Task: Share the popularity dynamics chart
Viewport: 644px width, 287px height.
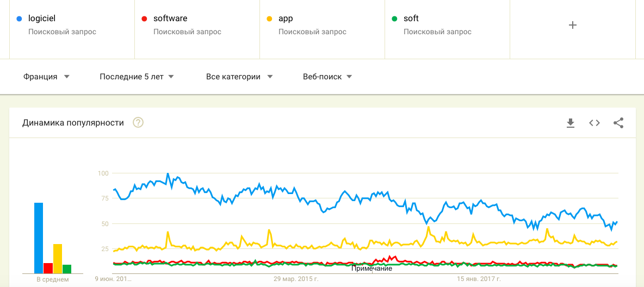Action: tap(618, 123)
